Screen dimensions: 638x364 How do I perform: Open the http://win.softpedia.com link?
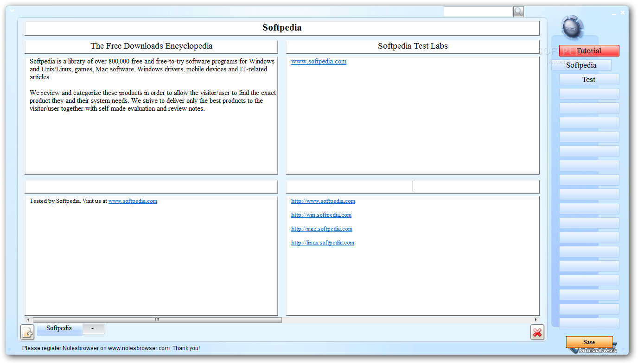click(x=321, y=215)
